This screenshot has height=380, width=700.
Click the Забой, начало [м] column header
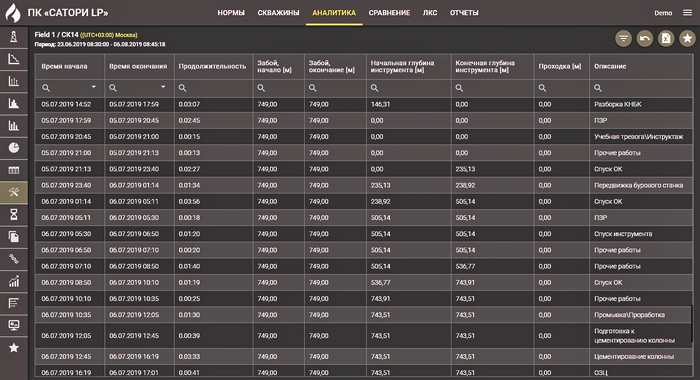pyautogui.click(x=279, y=67)
